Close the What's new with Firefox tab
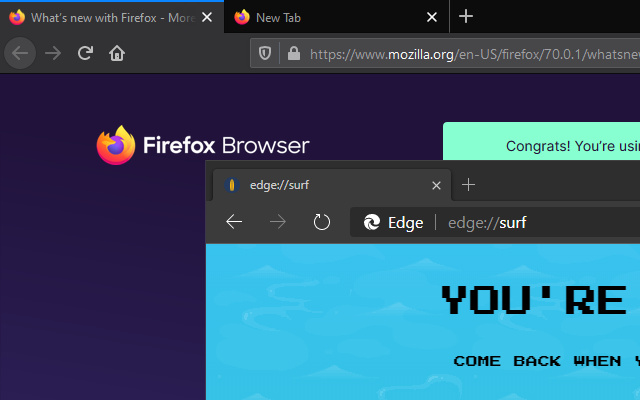This screenshot has height=400, width=640. (x=207, y=17)
